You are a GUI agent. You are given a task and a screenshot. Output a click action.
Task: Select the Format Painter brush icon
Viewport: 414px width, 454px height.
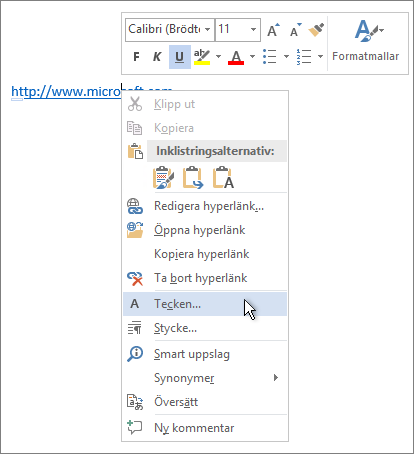[316, 30]
